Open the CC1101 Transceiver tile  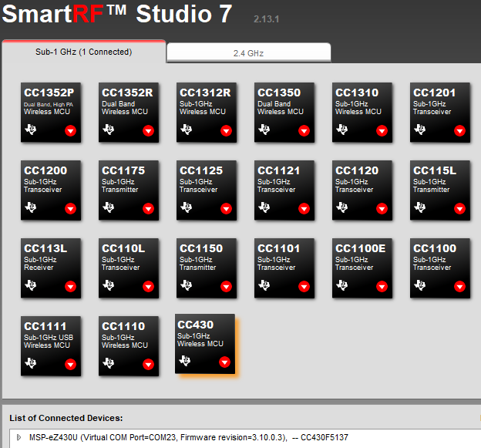point(284,268)
